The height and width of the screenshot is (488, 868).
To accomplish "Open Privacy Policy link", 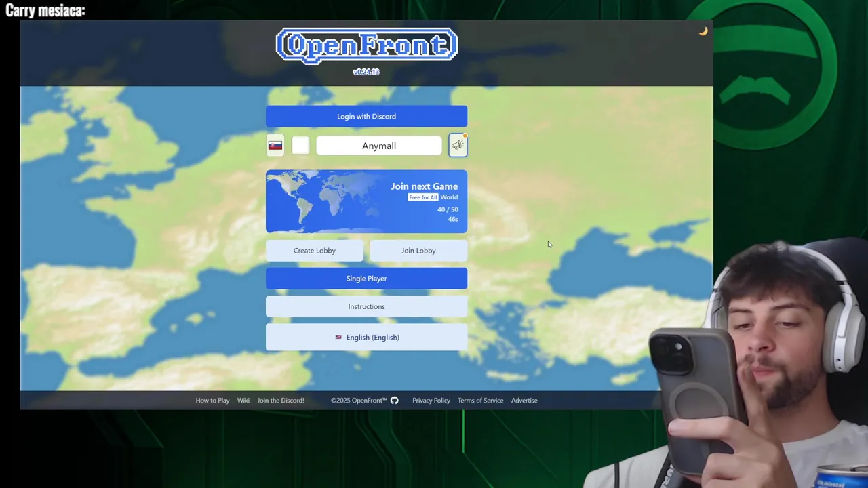I will (x=431, y=401).
